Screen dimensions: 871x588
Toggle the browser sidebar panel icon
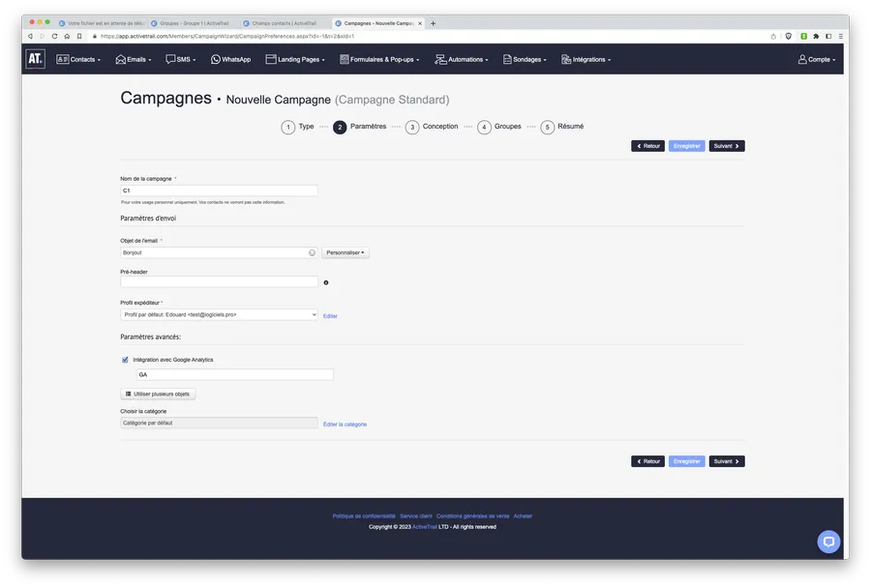tap(828, 36)
